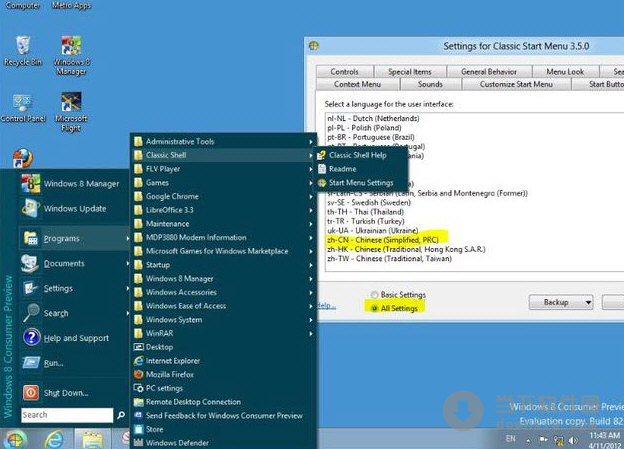
Task: Select the All Settings radio button
Action: (394, 308)
